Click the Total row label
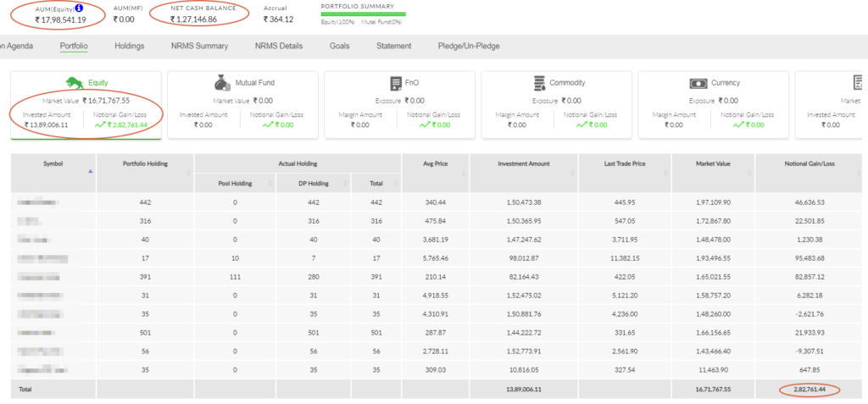Image resolution: width=868 pixels, height=404 pixels. click(x=25, y=390)
